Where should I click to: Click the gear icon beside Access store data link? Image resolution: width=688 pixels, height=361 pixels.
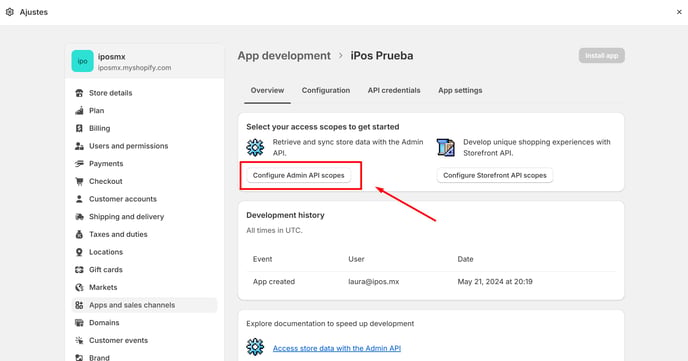click(255, 347)
